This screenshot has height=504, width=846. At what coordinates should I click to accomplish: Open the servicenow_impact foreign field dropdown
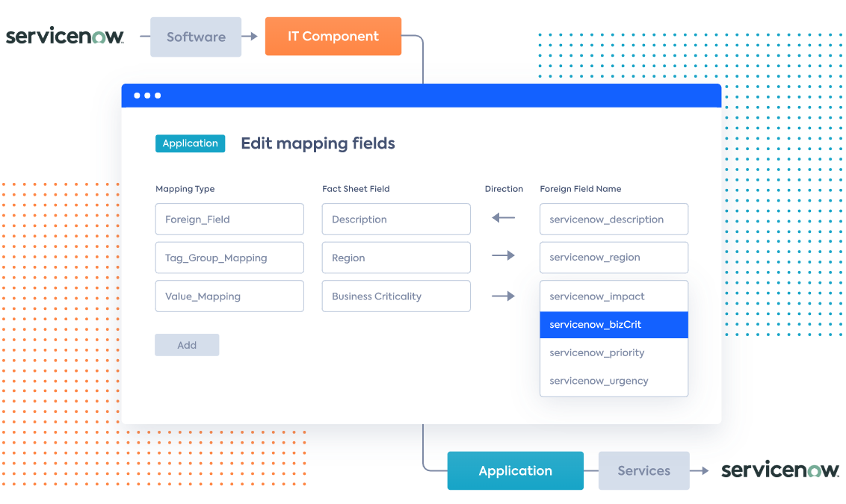[614, 296]
